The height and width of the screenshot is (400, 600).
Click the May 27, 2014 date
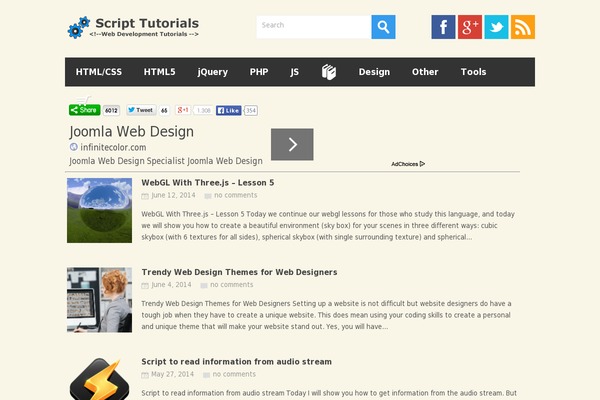tap(173, 374)
